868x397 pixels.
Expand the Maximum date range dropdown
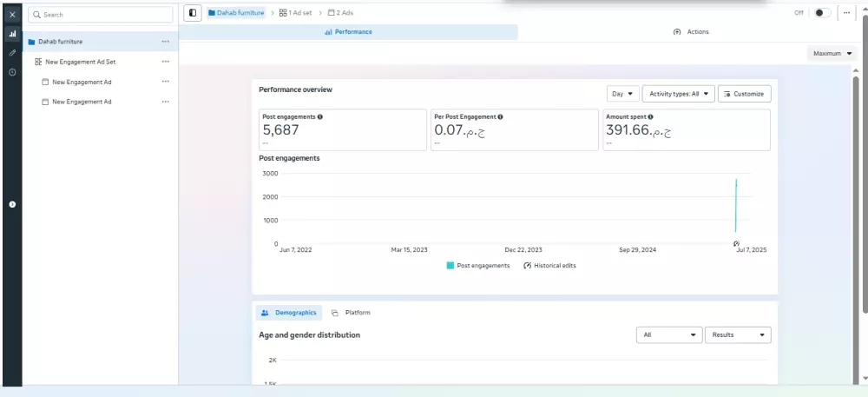click(x=832, y=54)
